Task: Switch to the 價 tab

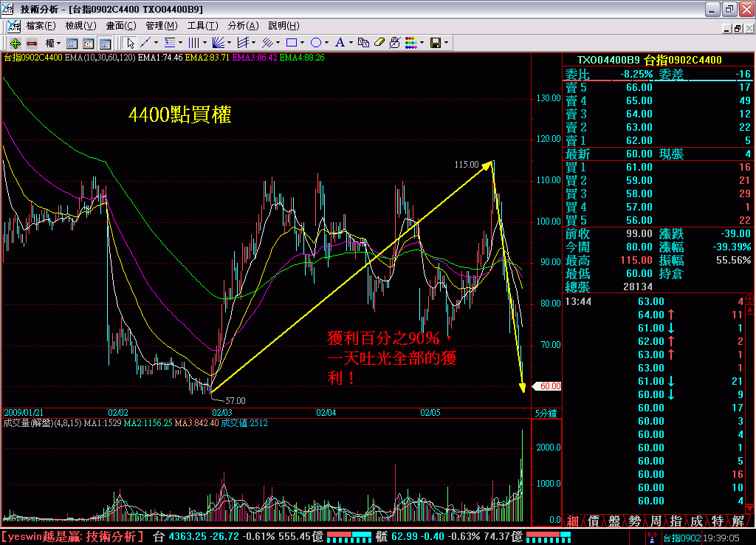Action: tap(594, 521)
